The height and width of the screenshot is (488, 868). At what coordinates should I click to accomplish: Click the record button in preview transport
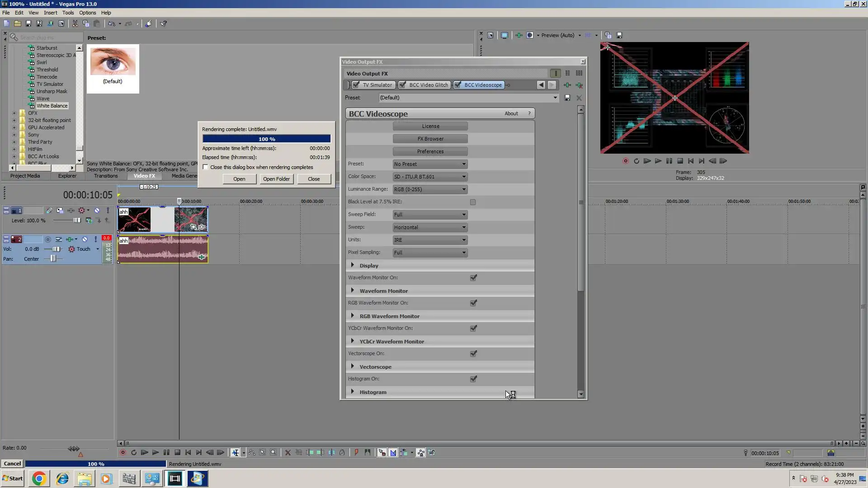pos(626,161)
